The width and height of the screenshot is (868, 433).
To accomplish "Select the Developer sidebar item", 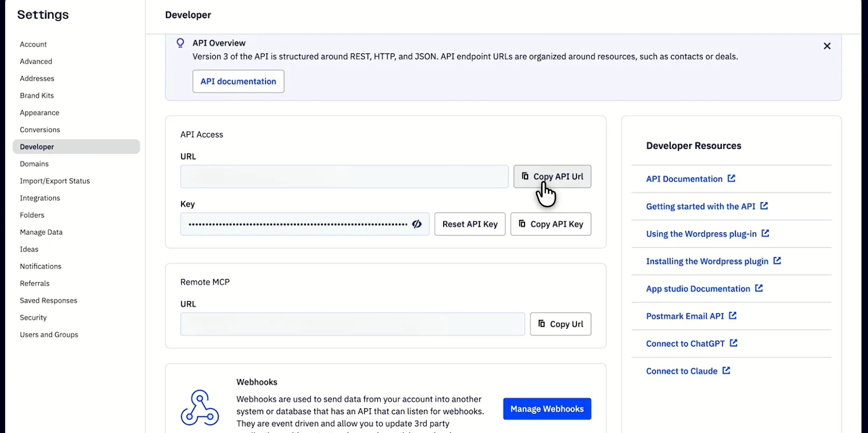I will [x=76, y=147].
